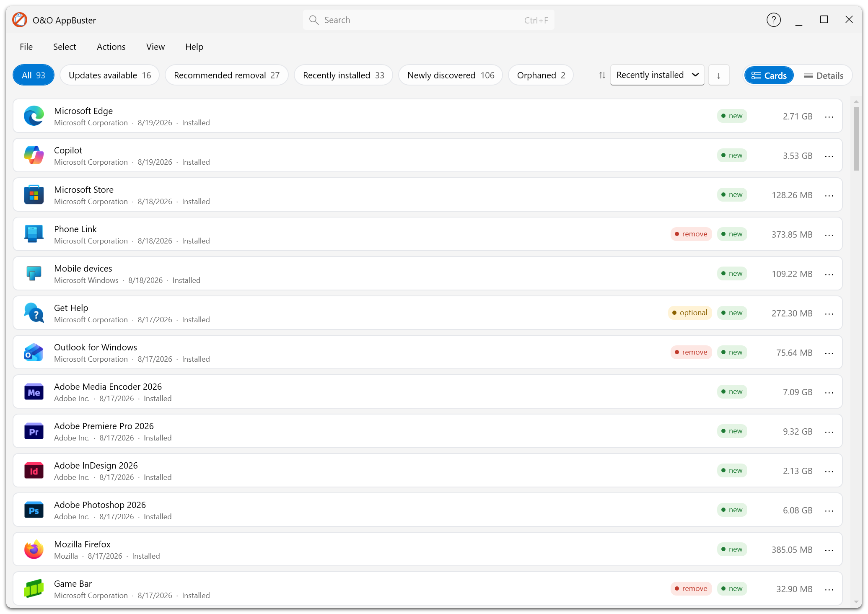
Task: Open more options for Microsoft Store
Action: 829,195
